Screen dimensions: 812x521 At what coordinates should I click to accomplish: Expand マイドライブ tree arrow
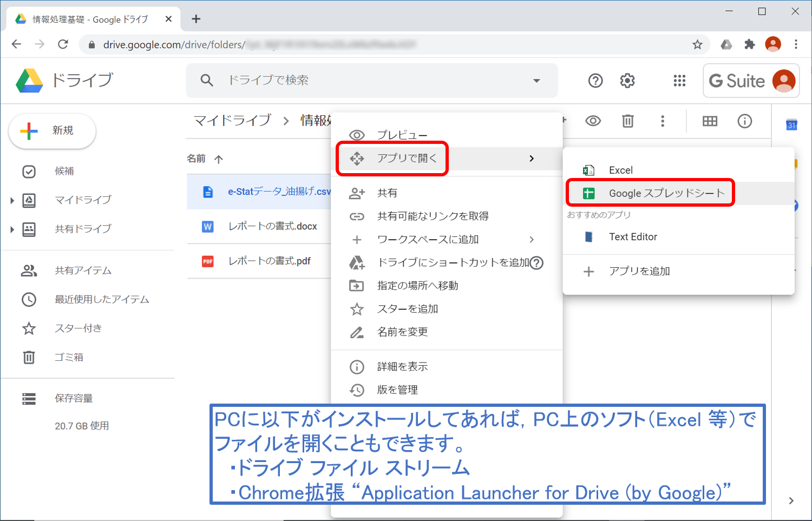[12, 201]
